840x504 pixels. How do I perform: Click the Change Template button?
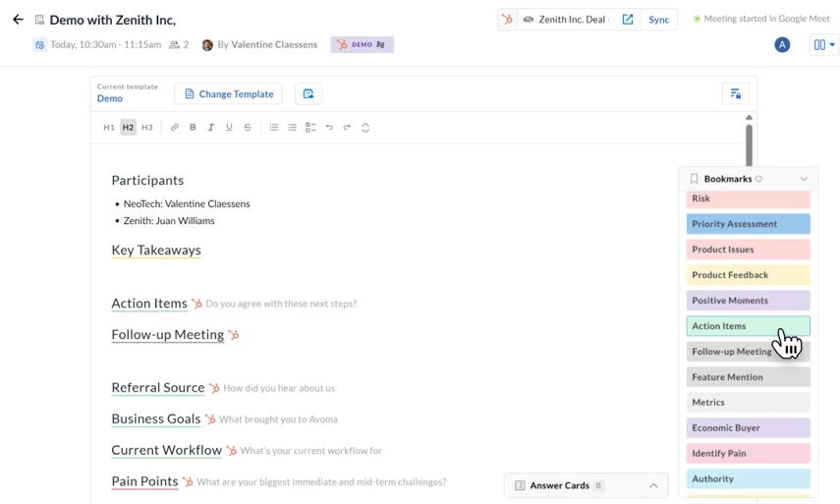pyautogui.click(x=228, y=93)
